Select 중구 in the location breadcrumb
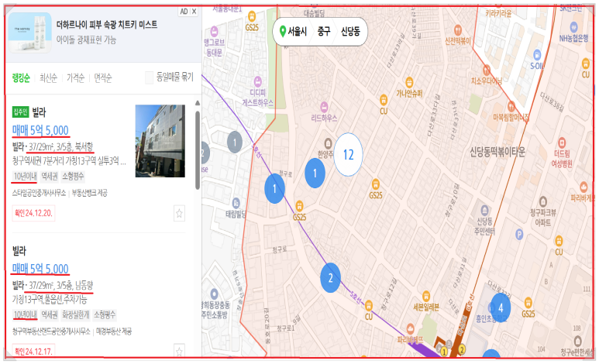 (324, 31)
